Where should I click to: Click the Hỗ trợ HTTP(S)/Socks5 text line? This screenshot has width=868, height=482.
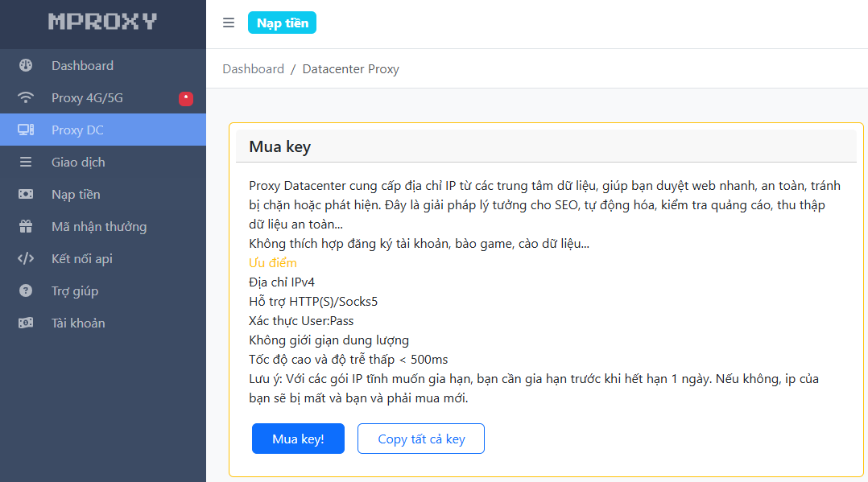(x=313, y=302)
